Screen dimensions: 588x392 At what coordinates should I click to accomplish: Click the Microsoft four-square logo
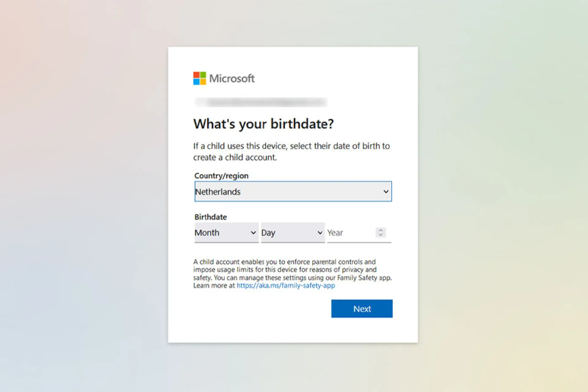tap(199, 78)
